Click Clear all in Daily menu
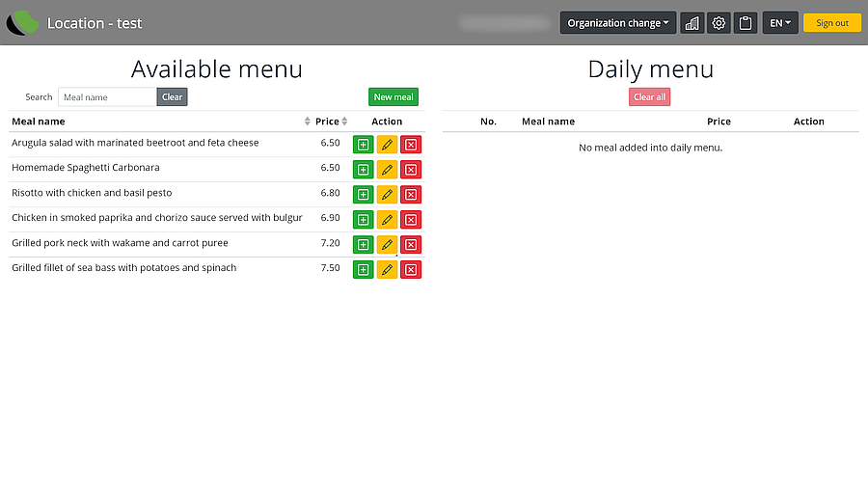Image resolution: width=868 pixels, height=488 pixels. pos(649,96)
